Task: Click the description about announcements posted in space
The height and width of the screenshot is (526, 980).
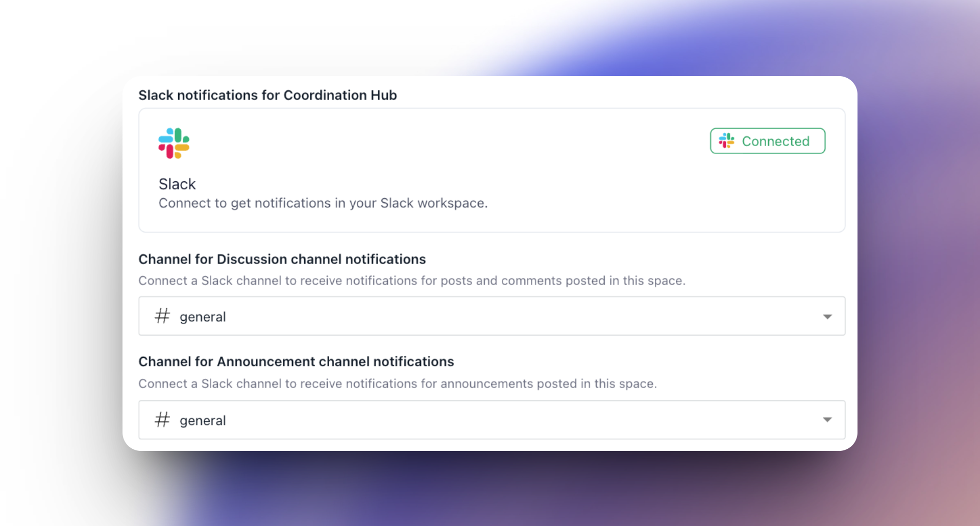Action: click(398, 384)
